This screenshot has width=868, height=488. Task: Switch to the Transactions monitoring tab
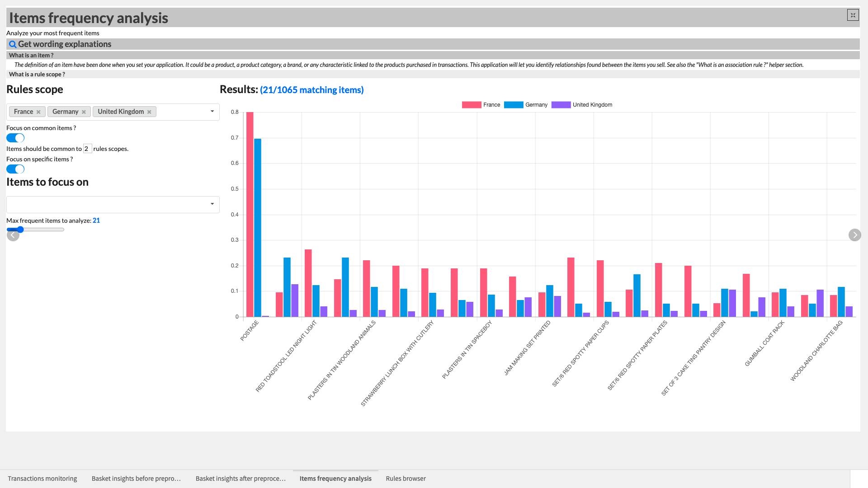coord(42,479)
